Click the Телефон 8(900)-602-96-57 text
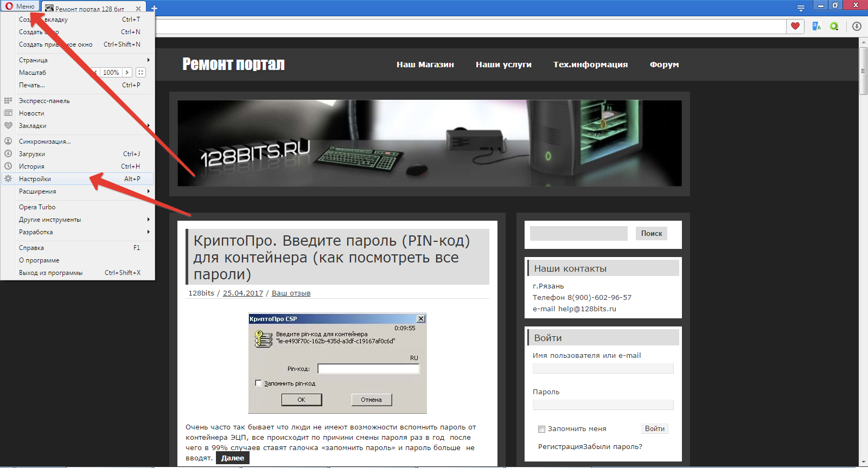This screenshot has width=868, height=468. 582,298
